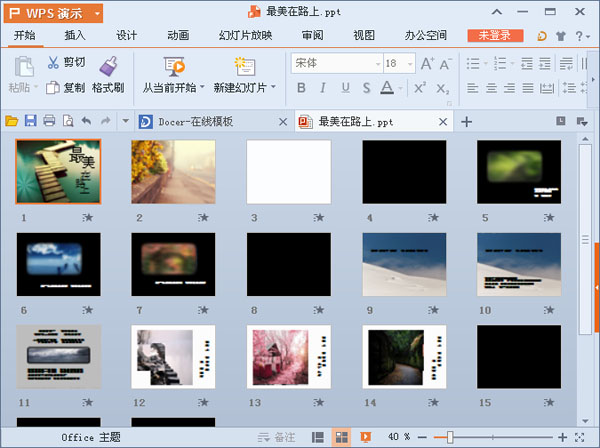Screen dimensions: 600x448
Task: Open the 动画 ribbon tab
Action: [x=178, y=36]
